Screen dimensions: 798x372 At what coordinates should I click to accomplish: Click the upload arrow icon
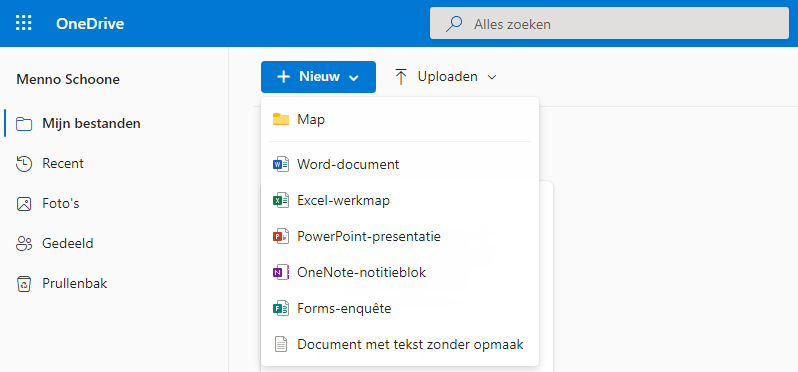click(x=401, y=77)
